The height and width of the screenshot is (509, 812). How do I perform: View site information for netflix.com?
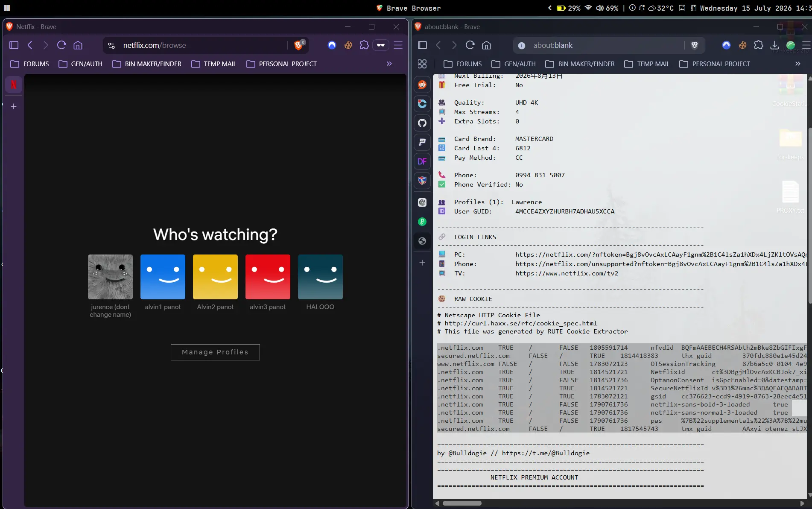111,45
